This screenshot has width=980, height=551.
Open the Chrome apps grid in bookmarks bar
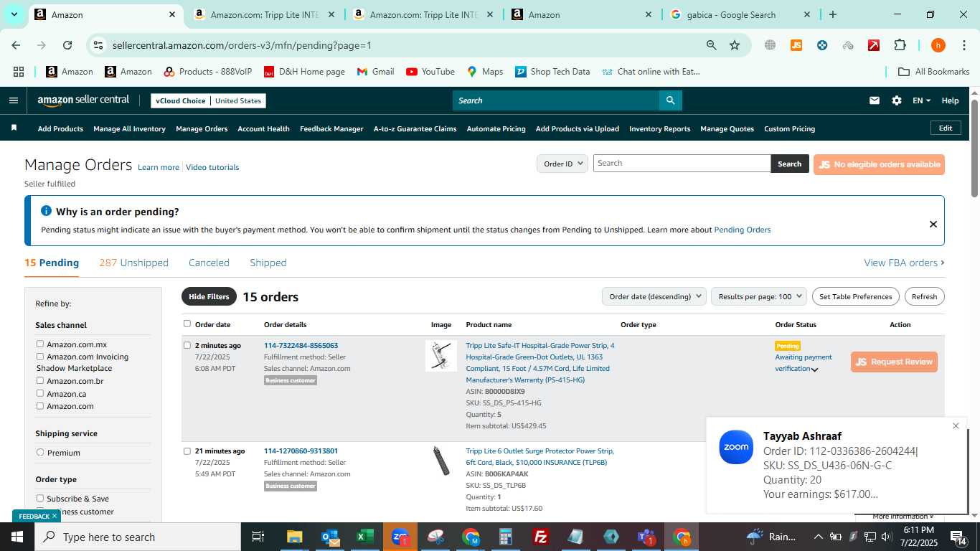tap(19, 72)
